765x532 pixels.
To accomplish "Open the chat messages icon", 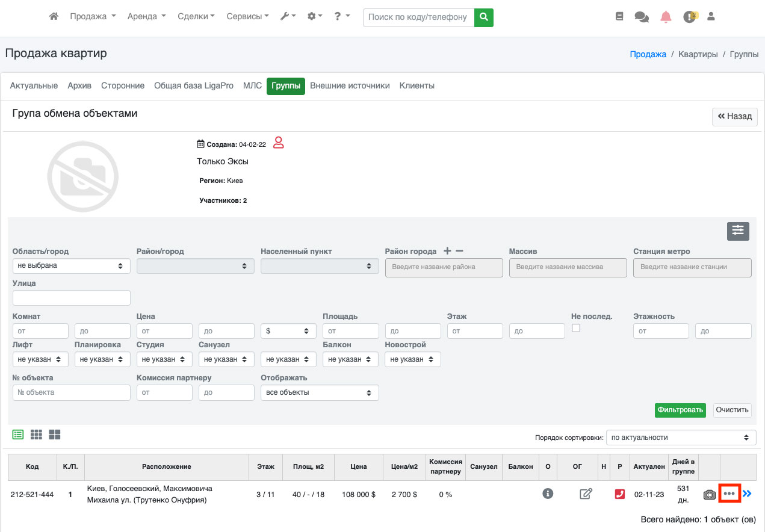I will coord(642,17).
